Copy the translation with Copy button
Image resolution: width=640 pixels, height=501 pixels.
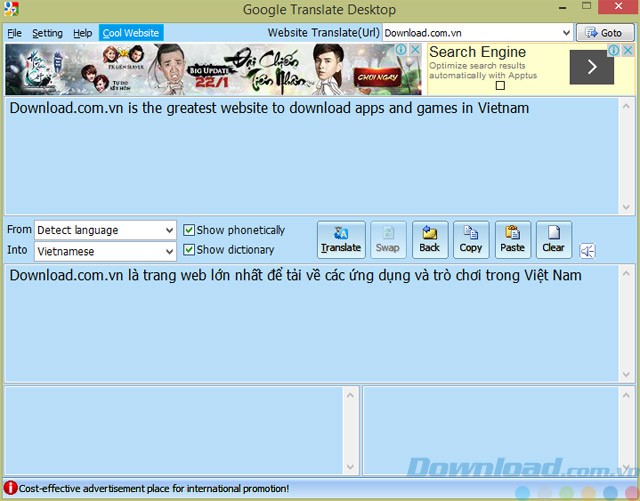pos(471,240)
